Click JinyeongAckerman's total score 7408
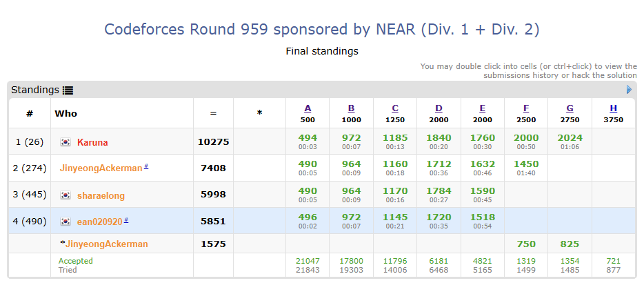The height and width of the screenshot is (283, 644). coord(213,168)
